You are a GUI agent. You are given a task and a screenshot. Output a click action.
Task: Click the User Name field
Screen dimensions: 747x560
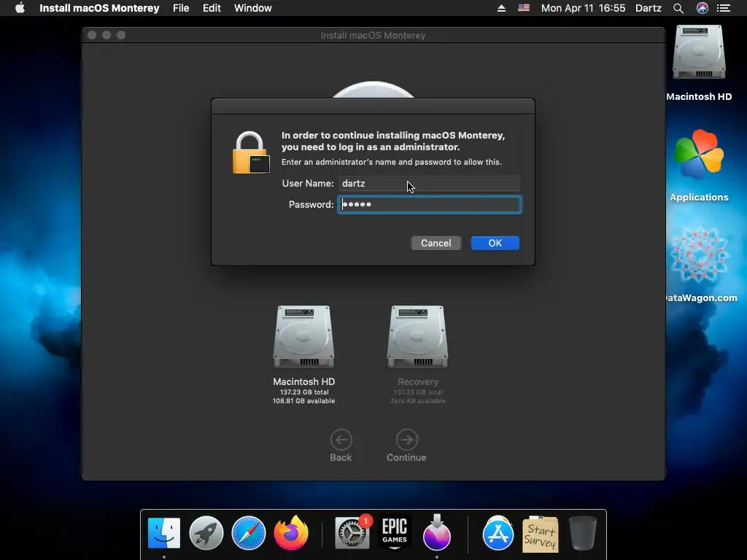click(429, 183)
